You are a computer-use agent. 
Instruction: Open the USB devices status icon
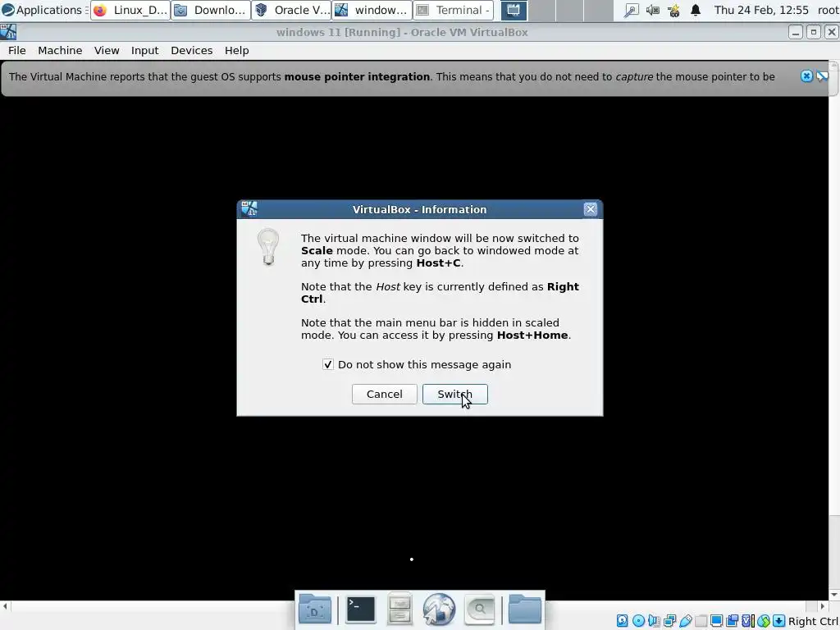686,621
